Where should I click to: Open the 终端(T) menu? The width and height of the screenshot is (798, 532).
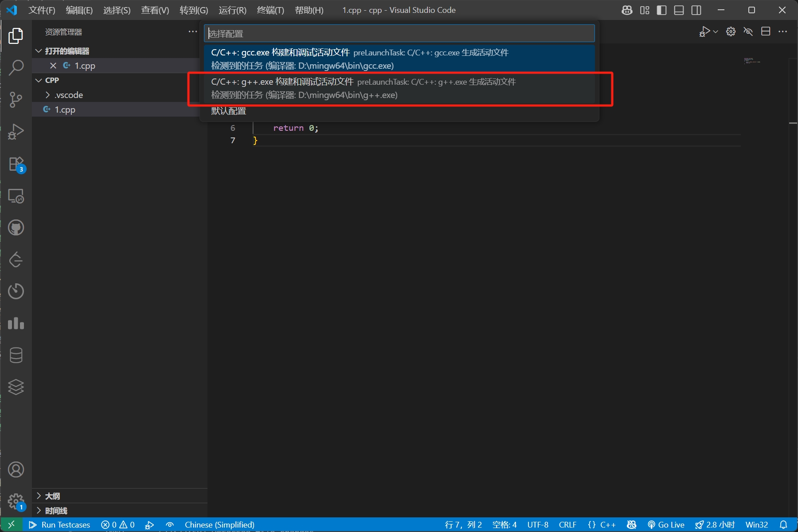270,10
